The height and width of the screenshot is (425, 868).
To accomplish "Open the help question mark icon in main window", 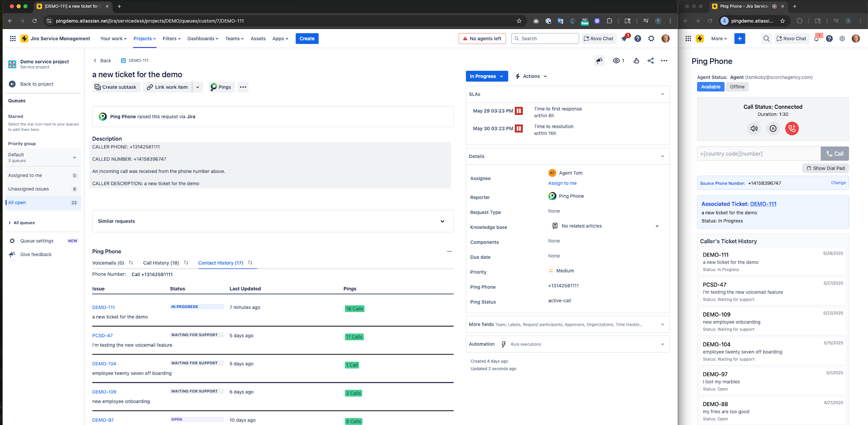I will tap(638, 39).
